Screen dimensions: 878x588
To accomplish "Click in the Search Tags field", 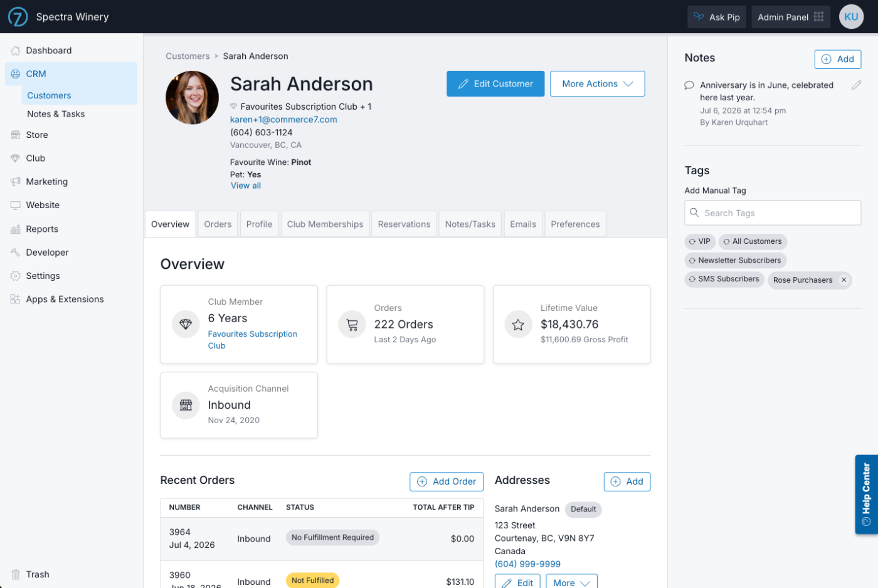I will click(x=773, y=213).
